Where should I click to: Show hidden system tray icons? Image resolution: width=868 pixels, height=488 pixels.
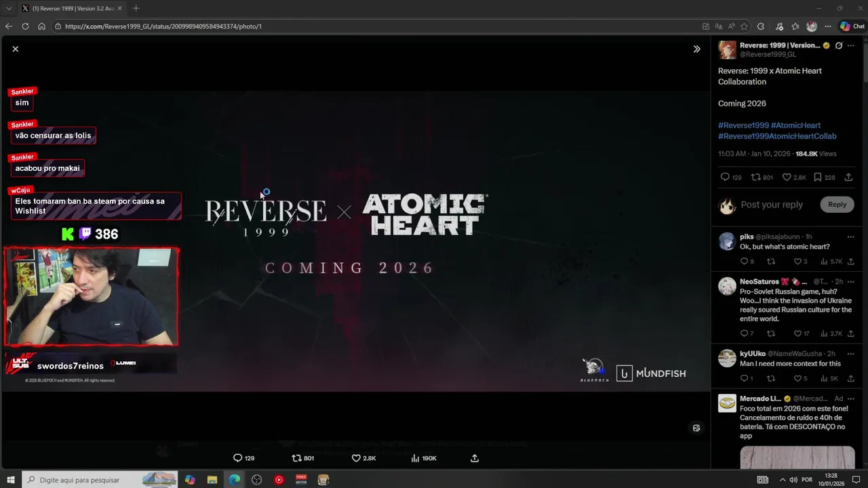coord(783,480)
